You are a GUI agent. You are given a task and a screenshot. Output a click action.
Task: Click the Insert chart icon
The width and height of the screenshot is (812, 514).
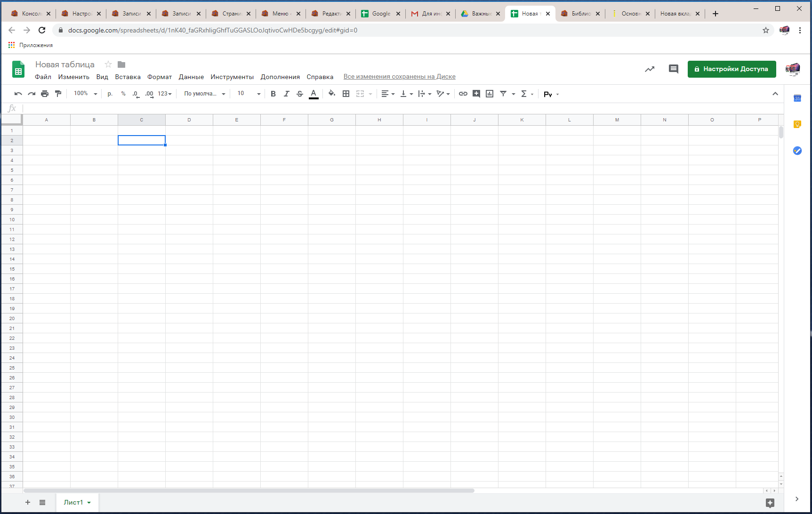[490, 94]
